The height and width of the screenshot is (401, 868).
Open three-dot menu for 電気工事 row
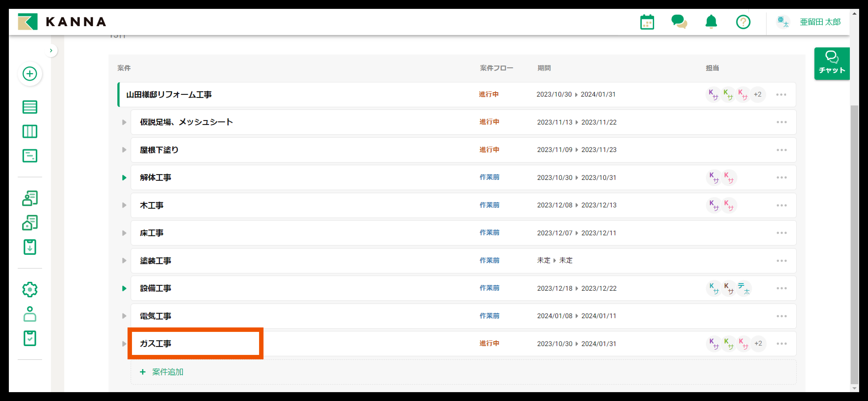[781, 316]
